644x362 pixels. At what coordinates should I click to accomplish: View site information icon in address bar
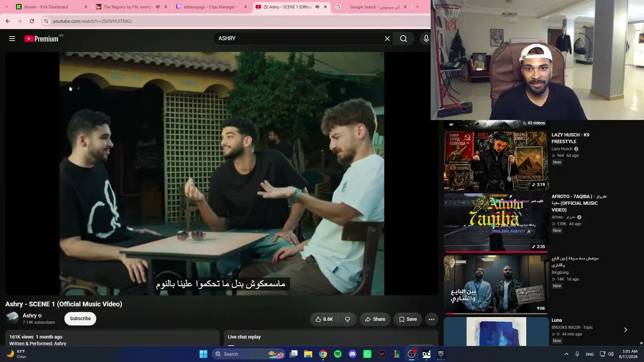point(46,21)
